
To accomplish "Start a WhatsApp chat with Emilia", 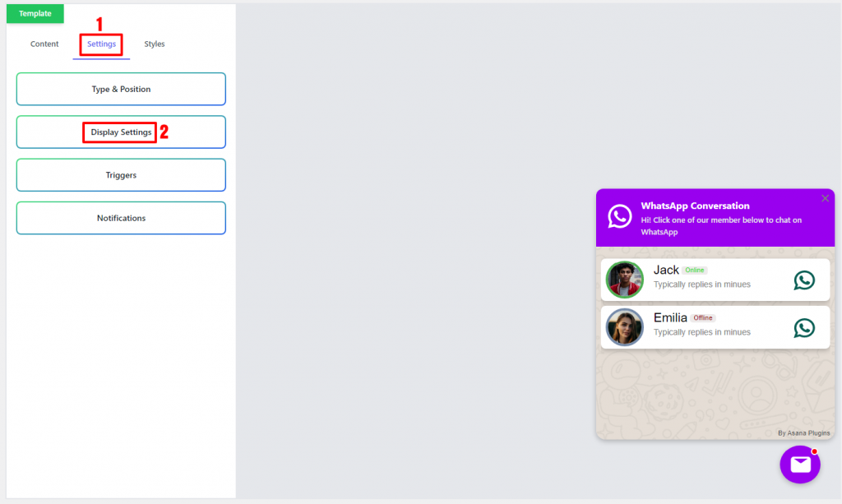I will [804, 327].
